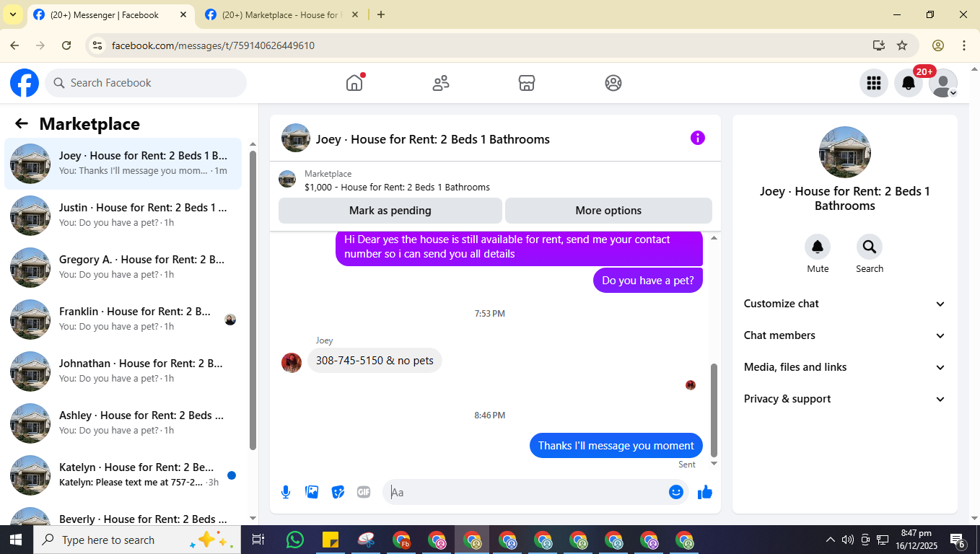Open the Justin conversation
The height and width of the screenshot is (554, 980).
coord(123,216)
